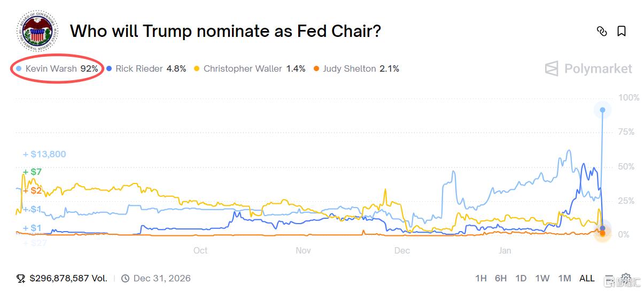Select the 1M time range
This screenshot has width=644, height=291.
564,278
